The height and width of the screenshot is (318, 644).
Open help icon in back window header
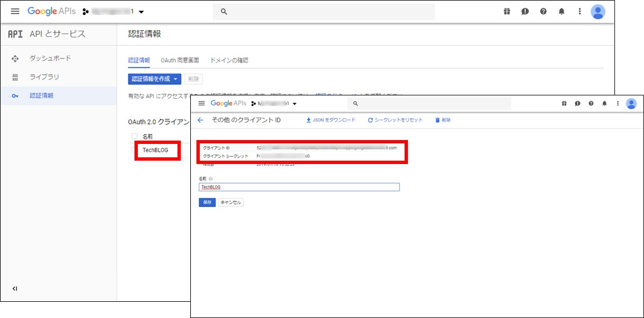pos(544,12)
